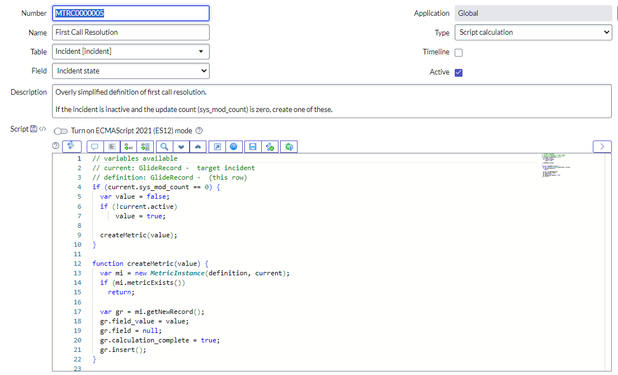Viewport: 618px width, 375px height.
Task: Click the 'Script' field label
Action: click(x=19, y=129)
